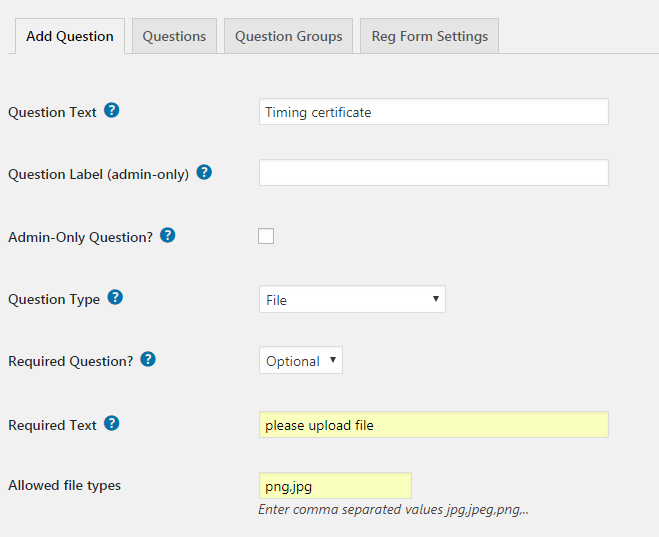Open the Required Text help icon
The width and height of the screenshot is (659, 537).
[112, 423]
